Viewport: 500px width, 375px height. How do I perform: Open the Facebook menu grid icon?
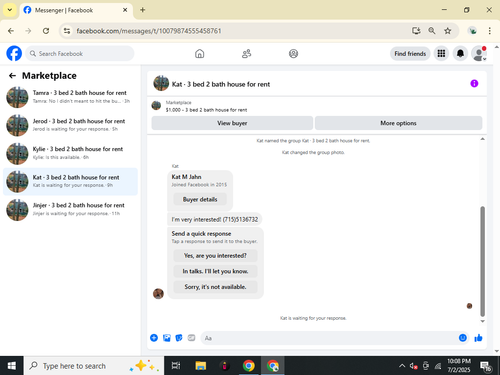(x=441, y=53)
